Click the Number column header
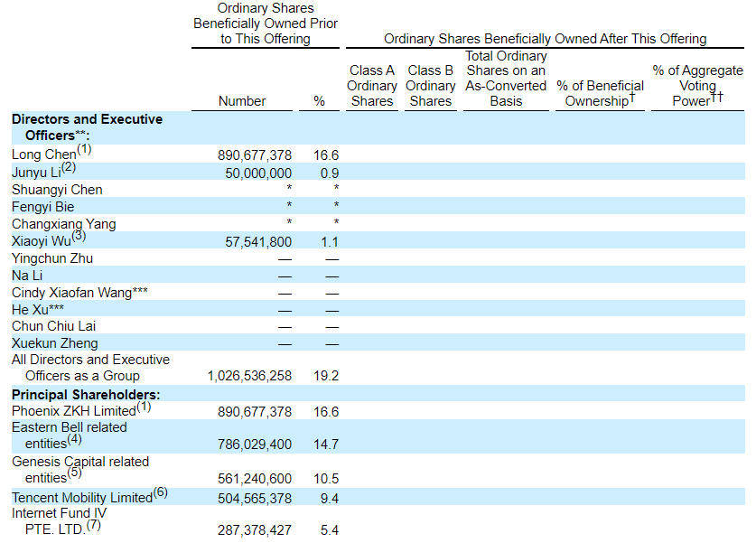This screenshot has height=543, width=756. (x=242, y=101)
